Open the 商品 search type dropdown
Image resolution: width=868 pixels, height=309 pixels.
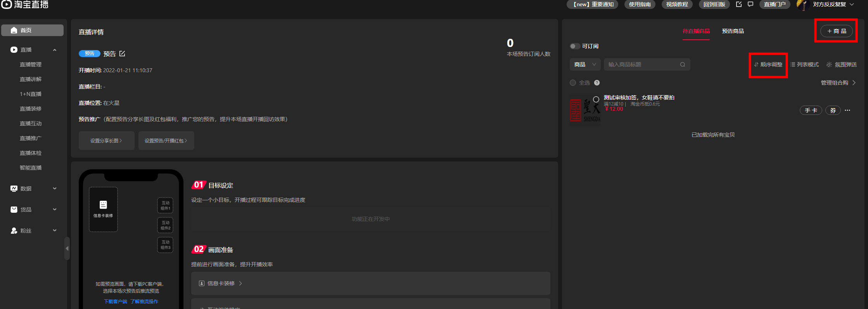click(585, 64)
